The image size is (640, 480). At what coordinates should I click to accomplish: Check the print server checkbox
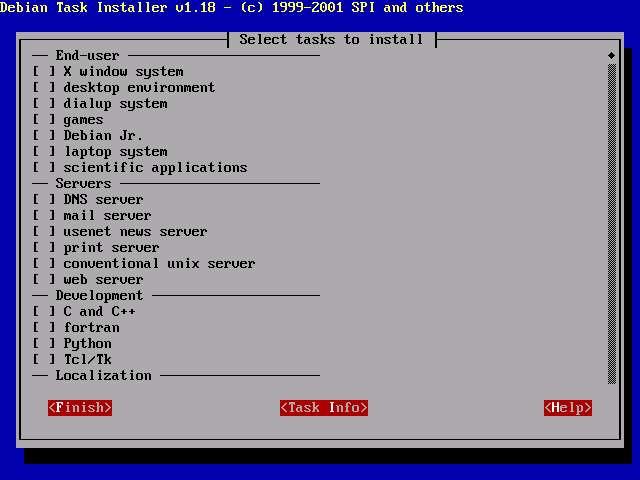pyautogui.click(x=44, y=247)
